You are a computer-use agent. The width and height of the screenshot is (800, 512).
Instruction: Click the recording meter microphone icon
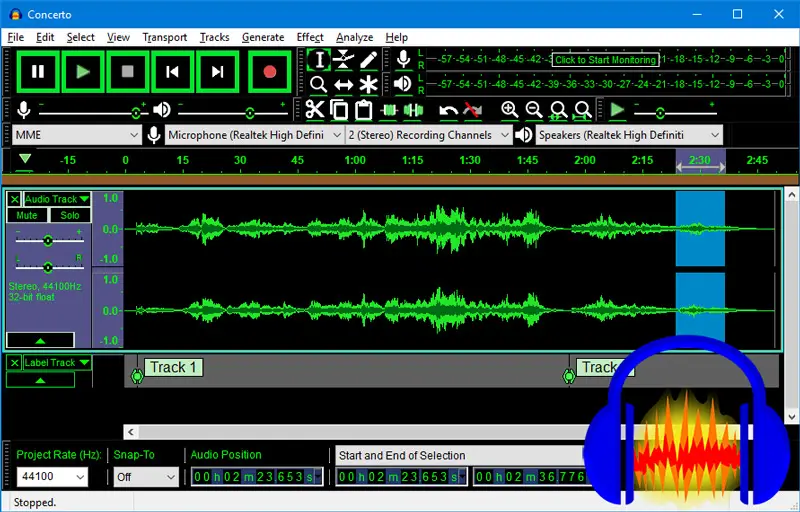click(x=403, y=59)
